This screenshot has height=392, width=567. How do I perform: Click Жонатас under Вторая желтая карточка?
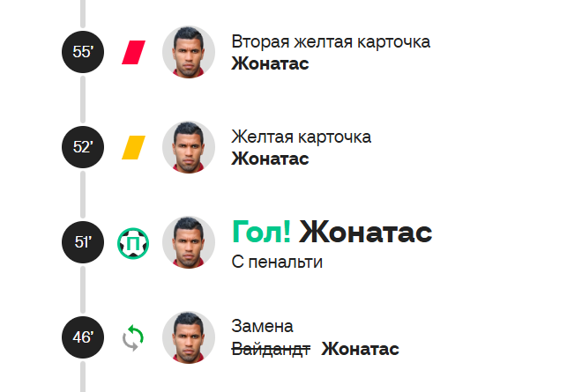[x=270, y=63]
